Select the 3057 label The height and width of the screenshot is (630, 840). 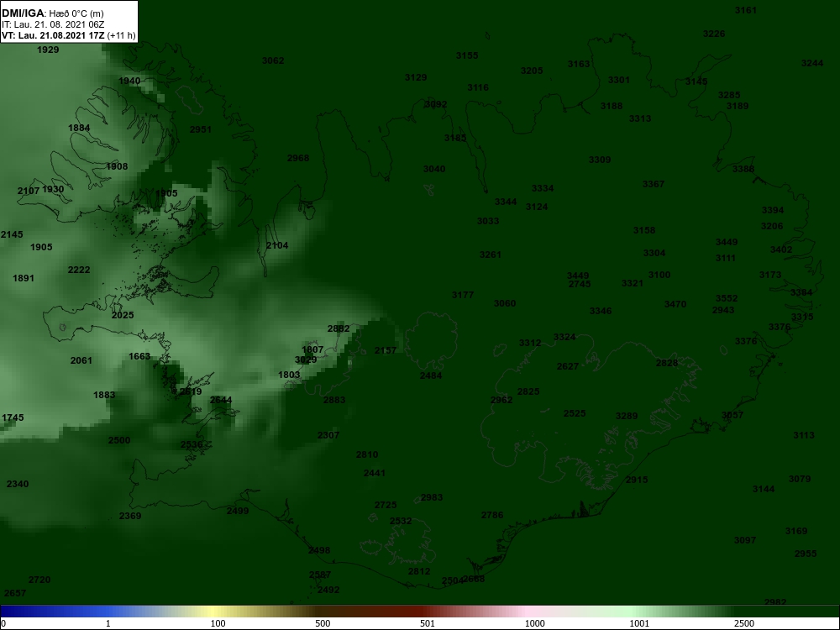coord(732,415)
